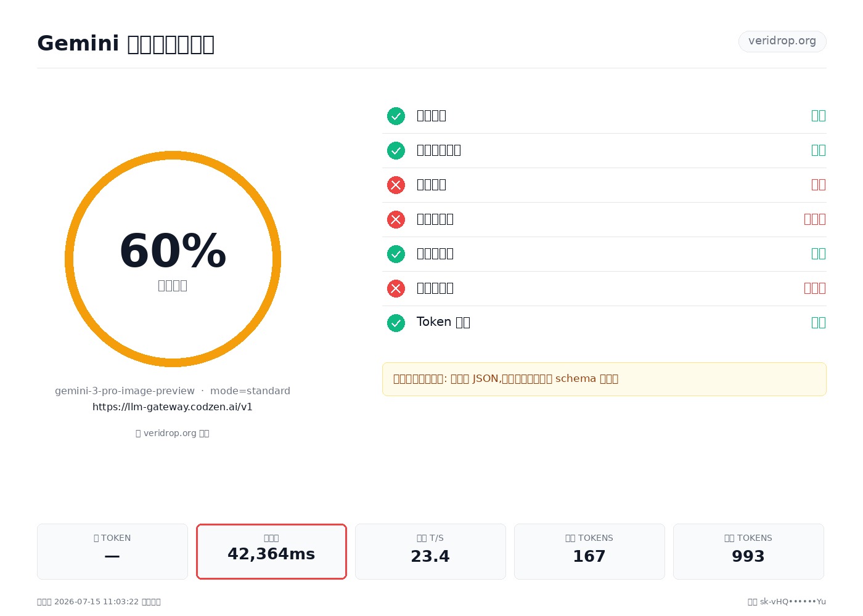
Task: Select the 993 TOKENS stat card
Action: click(x=748, y=551)
